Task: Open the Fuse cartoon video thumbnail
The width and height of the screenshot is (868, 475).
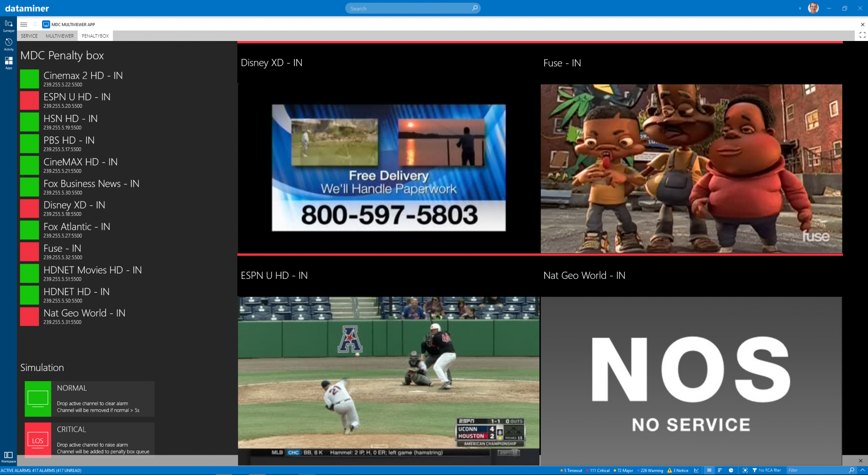Action: click(691, 168)
